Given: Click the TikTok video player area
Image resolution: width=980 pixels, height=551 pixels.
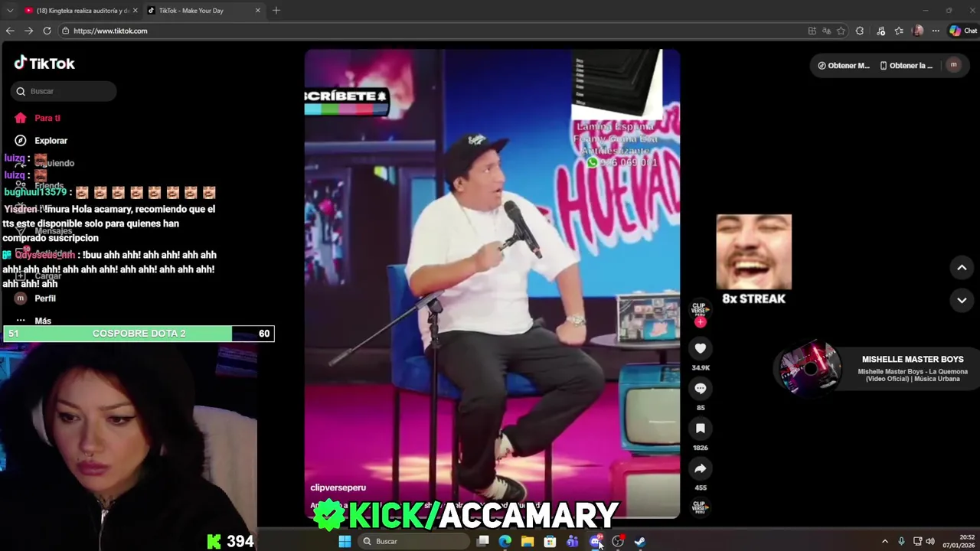Looking at the screenshot, I should [x=492, y=284].
